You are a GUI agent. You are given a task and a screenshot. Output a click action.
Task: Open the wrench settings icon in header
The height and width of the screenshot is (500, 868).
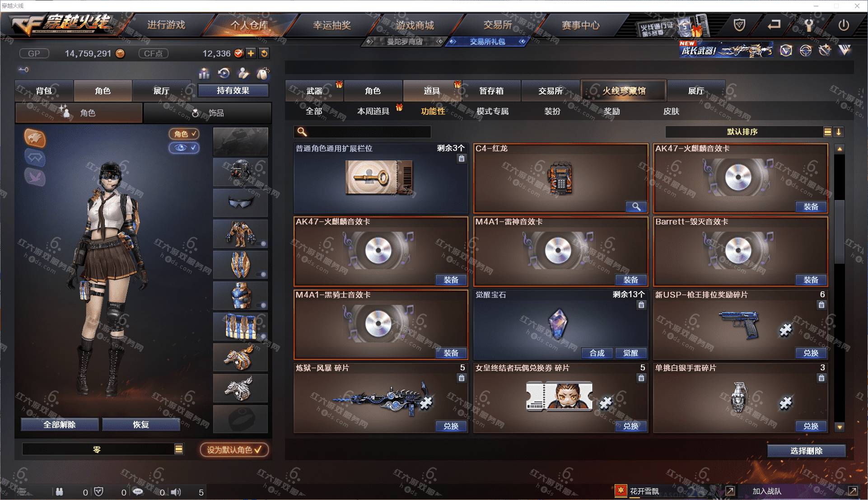tap(809, 25)
